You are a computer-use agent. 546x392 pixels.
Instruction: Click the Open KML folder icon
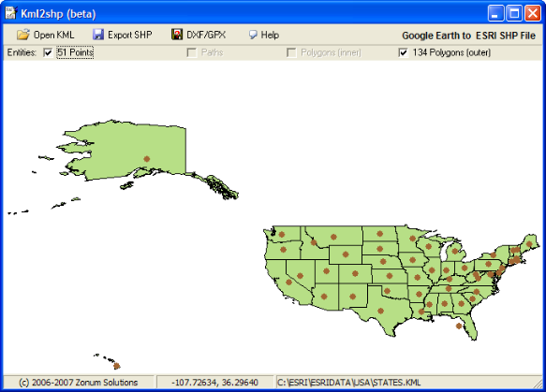[x=23, y=35]
